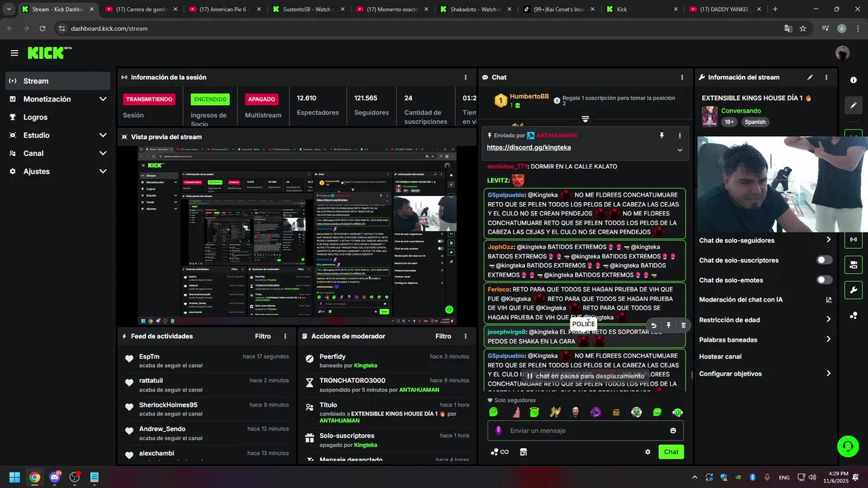
Task: Switch to the DADDY YANKEE browser tab
Action: pos(726,9)
